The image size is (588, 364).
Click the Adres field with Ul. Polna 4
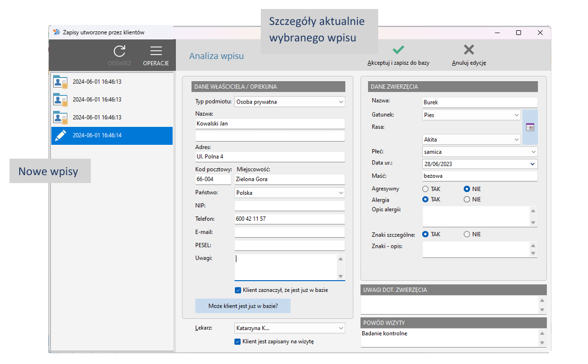tap(270, 157)
